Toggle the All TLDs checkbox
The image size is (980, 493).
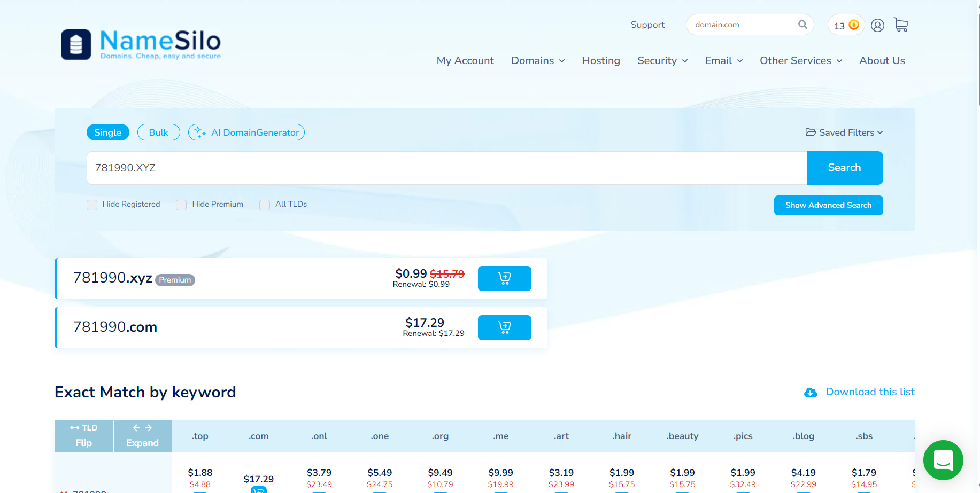(265, 205)
